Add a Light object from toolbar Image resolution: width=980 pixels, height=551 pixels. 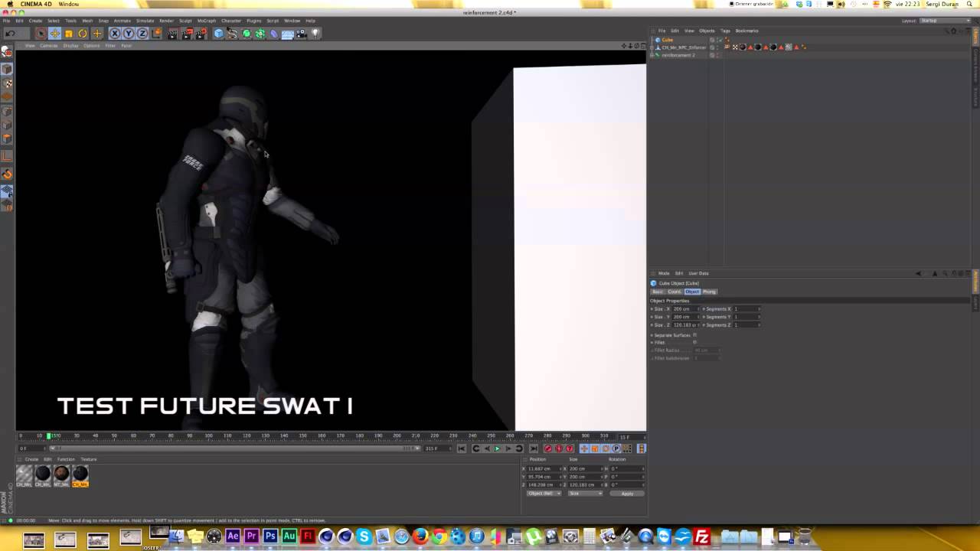[315, 34]
